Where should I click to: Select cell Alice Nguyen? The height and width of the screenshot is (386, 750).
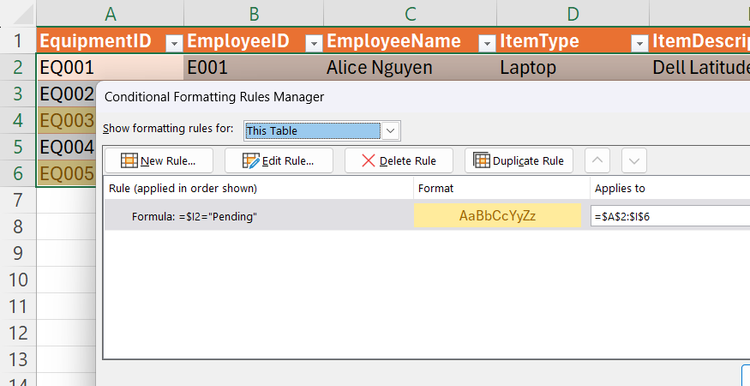(410, 67)
